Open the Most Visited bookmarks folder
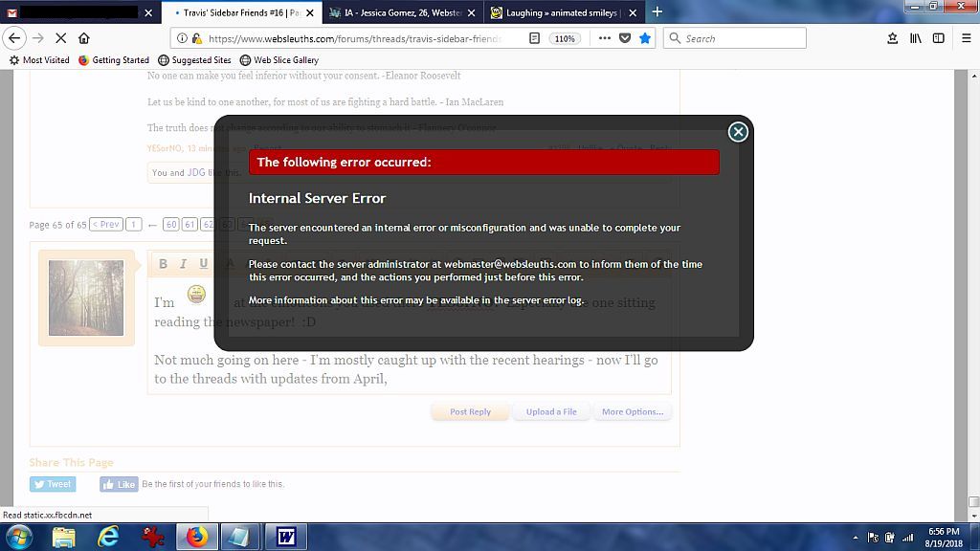 (39, 60)
